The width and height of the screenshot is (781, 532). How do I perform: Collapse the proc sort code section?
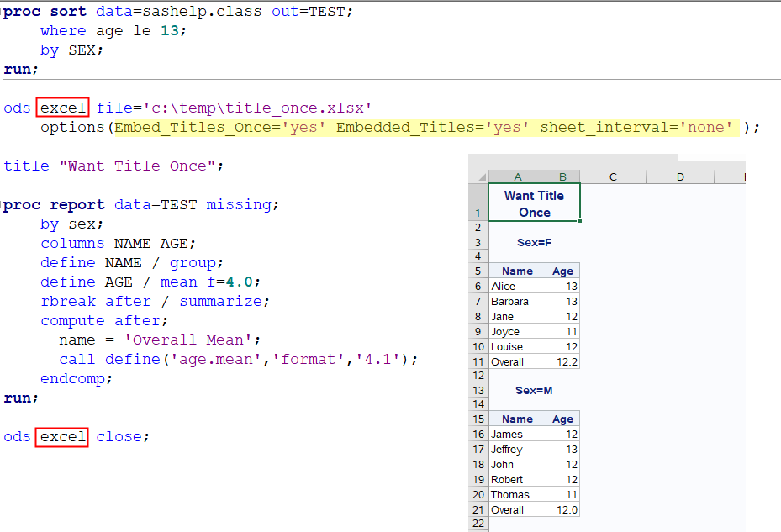[3, 13]
